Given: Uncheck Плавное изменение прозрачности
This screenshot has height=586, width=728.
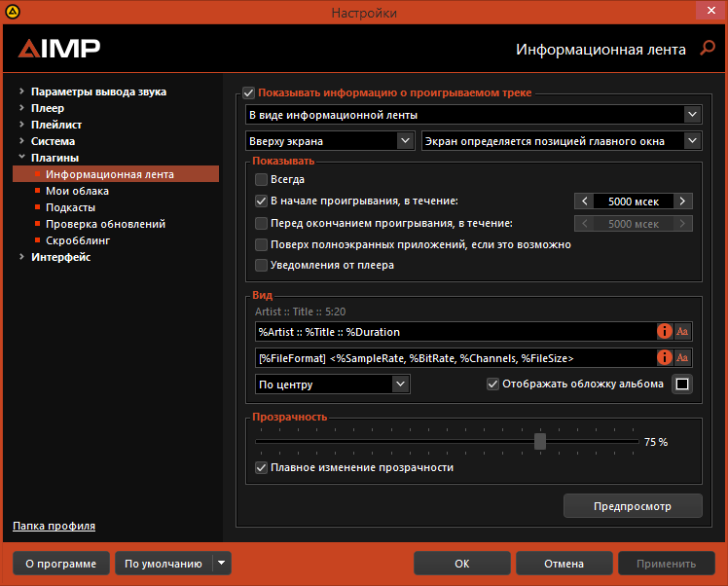Looking at the screenshot, I should pos(261,467).
